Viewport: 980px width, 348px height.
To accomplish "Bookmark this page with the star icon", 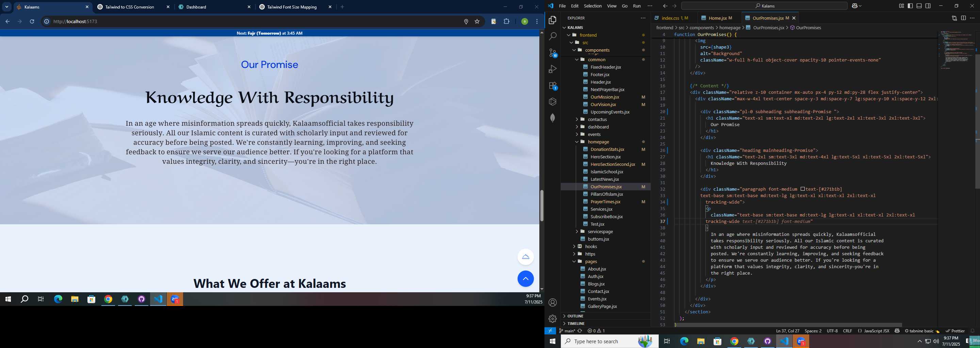I will click(x=477, y=22).
